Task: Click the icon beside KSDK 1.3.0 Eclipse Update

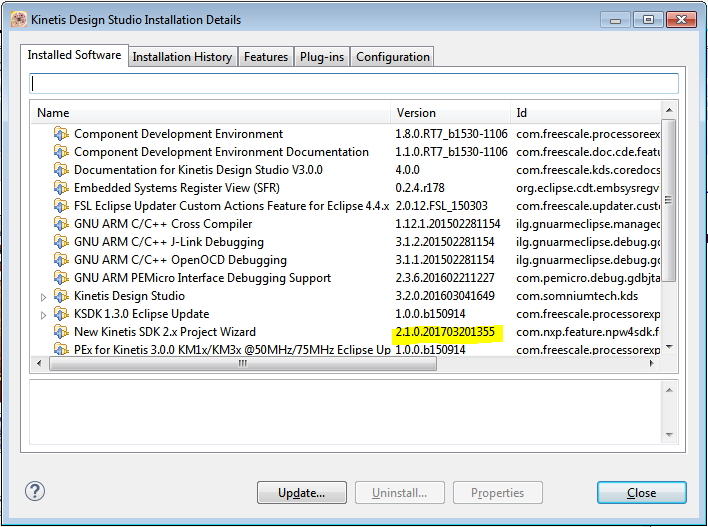Action: pyautogui.click(x=61, y=314)
